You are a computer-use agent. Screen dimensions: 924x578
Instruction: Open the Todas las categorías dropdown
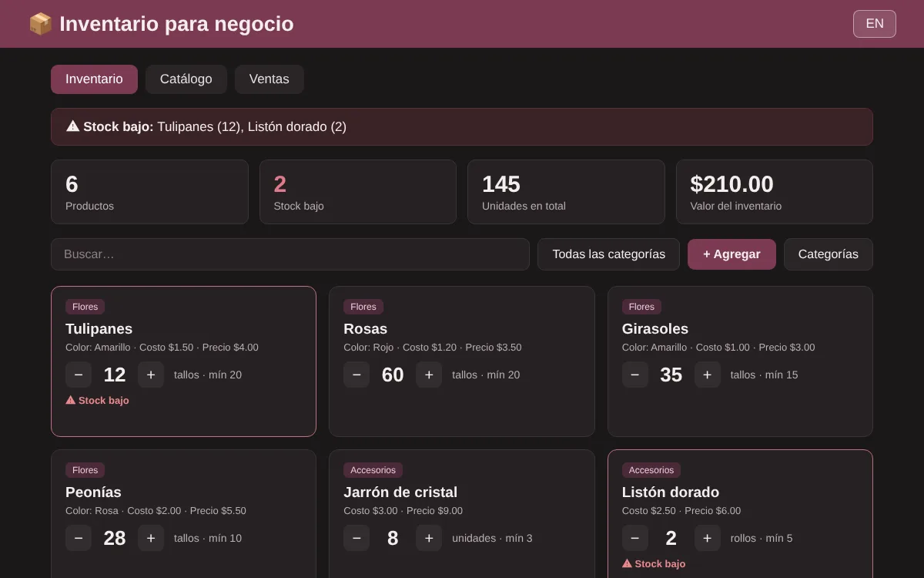[608, 254]
